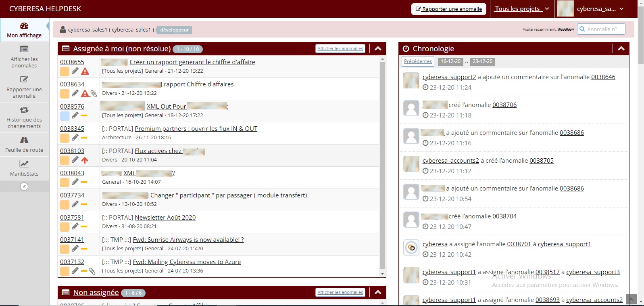
Task: Click scroll up arrow of assigned issues list
Action: click(x=383, y=59)
